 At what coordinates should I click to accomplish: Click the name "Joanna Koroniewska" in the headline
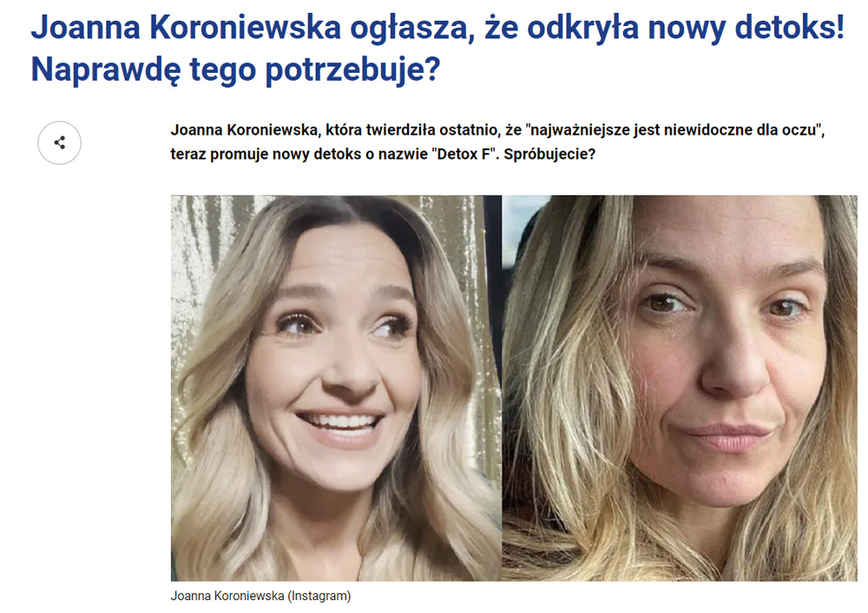point(186,28)
